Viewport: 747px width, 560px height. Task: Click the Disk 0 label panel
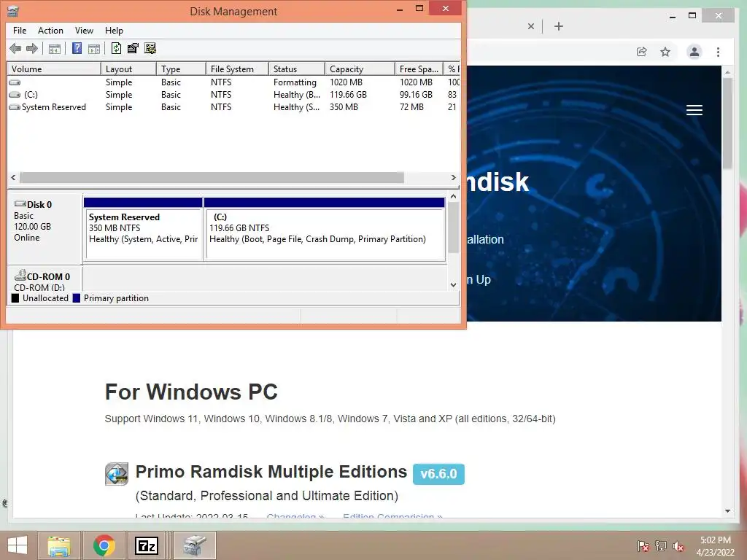(x=45, y=229)
